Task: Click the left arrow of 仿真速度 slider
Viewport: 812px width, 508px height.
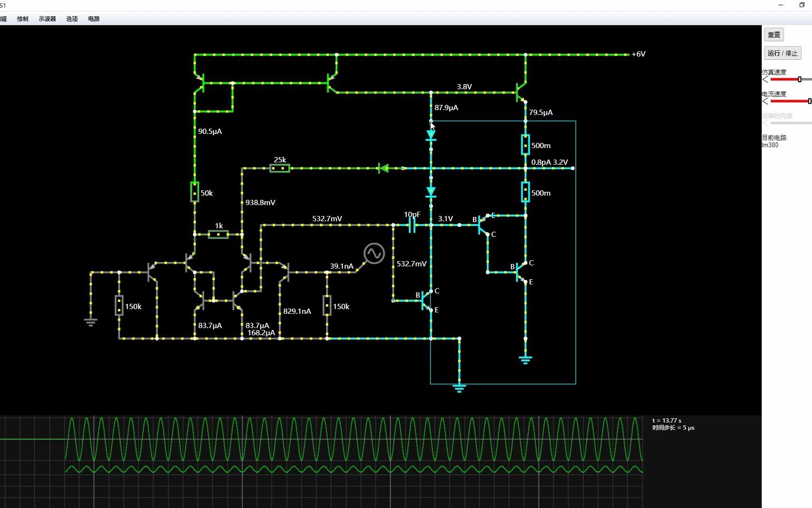Action: click(x=765, y=79)
